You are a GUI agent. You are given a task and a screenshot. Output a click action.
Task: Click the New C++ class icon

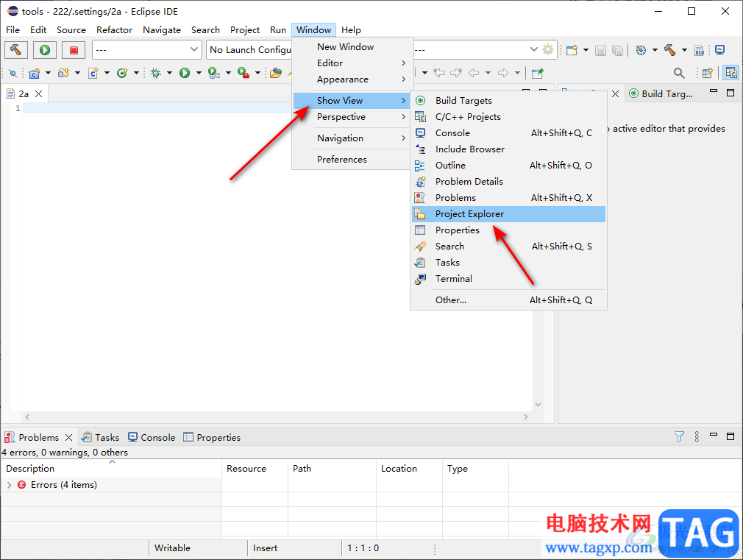coord(122,73)
